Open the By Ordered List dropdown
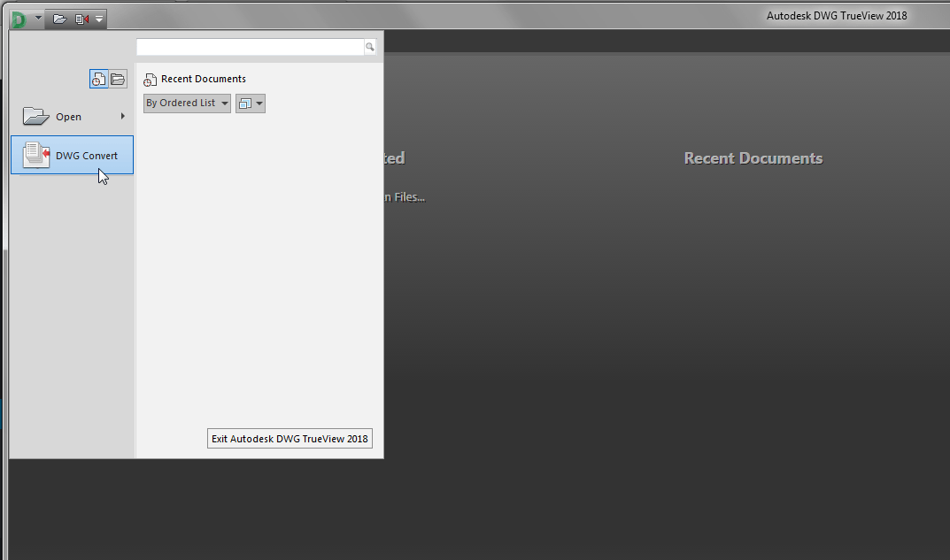 (x=187, y=103)
